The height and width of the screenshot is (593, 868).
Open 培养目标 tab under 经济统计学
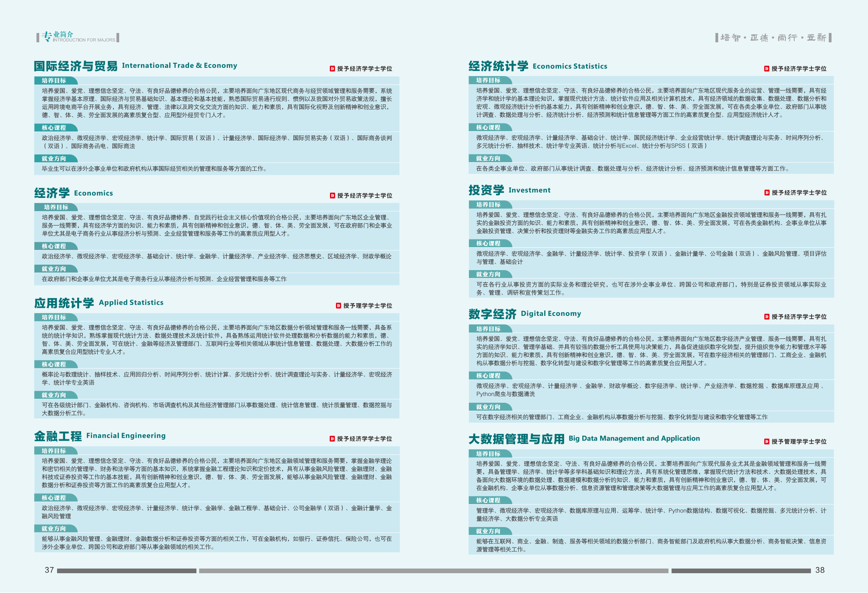(490, 80)
